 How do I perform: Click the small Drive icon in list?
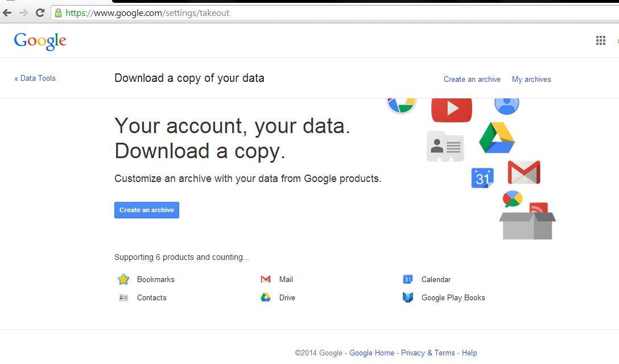pos(266,297)
